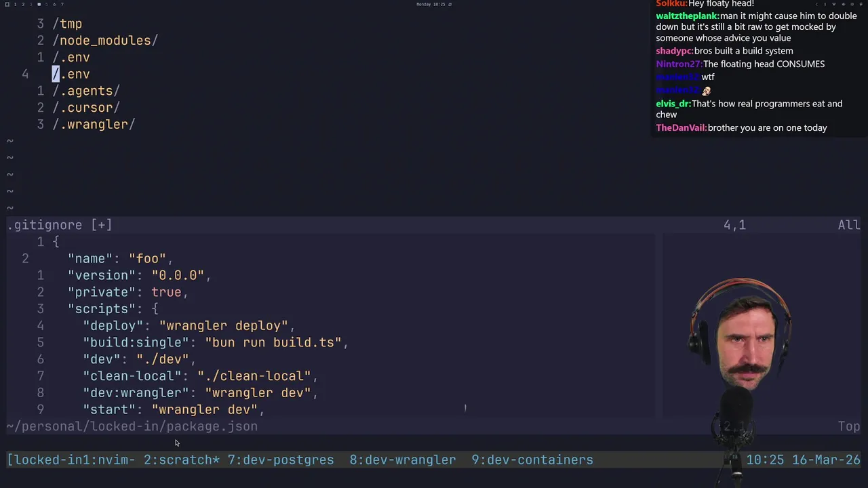Screen dimensions: 868x488
Task: Click the "deploy": "wrangler deploy" line
Action: pos(189,326)
